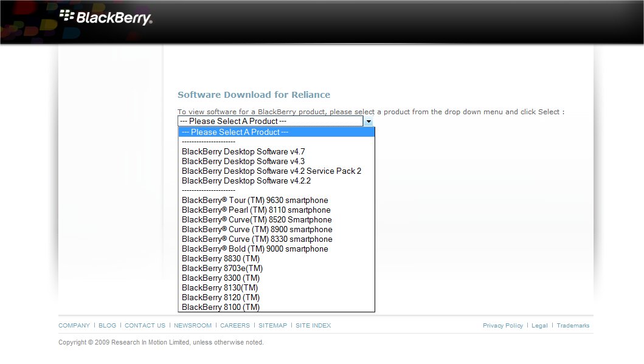Select BlackBerry 8100 (TM) option
This screenshot has width=644, height=364.
tap(277, 307)
